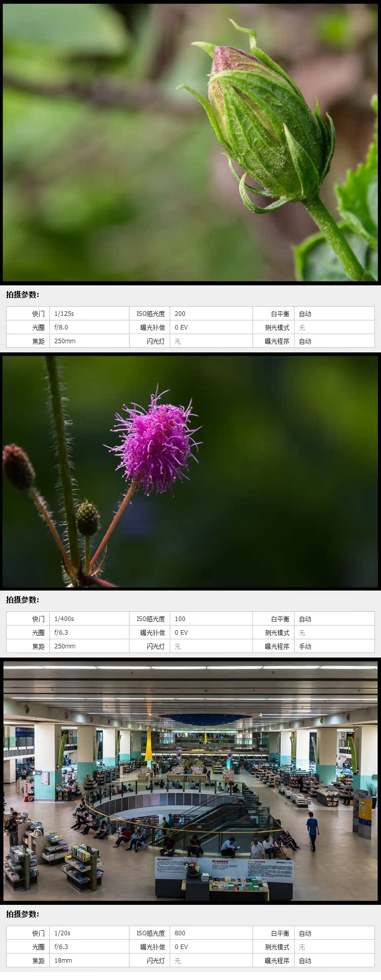Click 250mm under the purple flower photo
This screenshot has width=381, height=980.
click(x=65, y=646)
